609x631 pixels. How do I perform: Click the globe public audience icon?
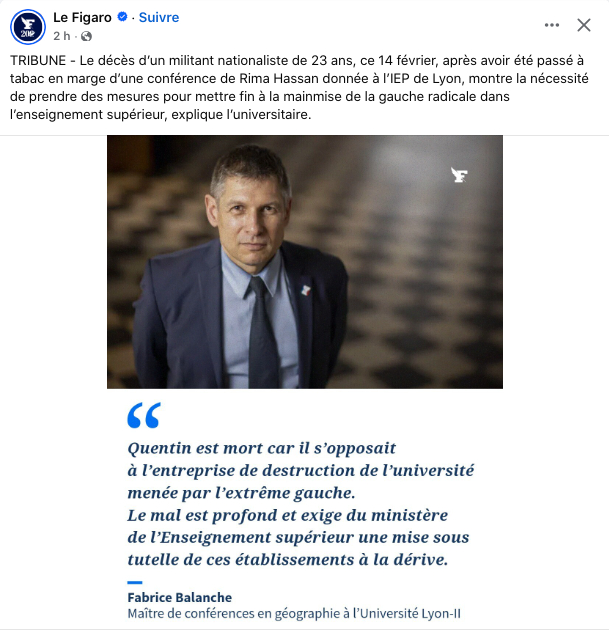(x=86, y=36)
